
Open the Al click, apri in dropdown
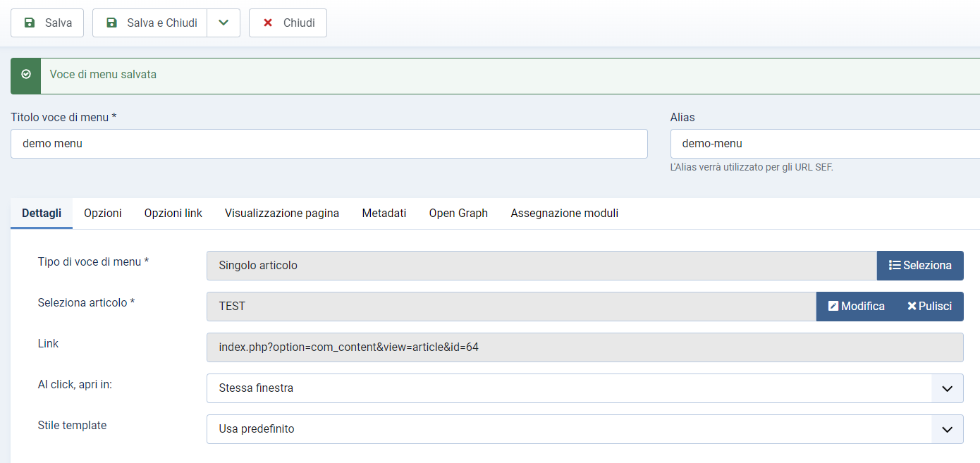click(584, 388)
